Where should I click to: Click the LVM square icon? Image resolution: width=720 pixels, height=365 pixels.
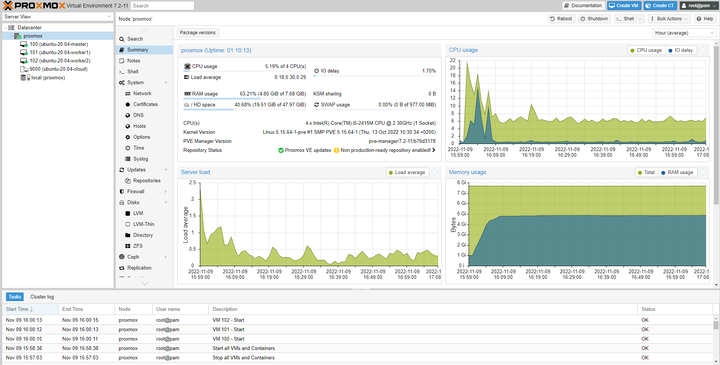[128, 213]
